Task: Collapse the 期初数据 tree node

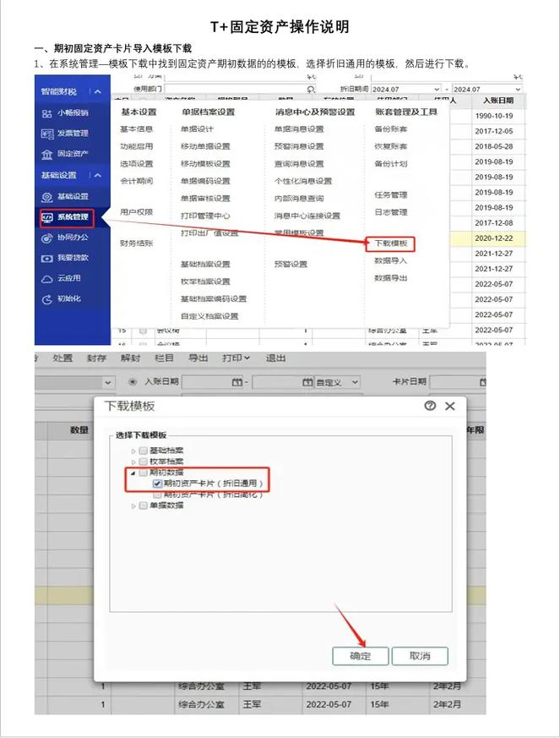Action: (x=133, y=473)
